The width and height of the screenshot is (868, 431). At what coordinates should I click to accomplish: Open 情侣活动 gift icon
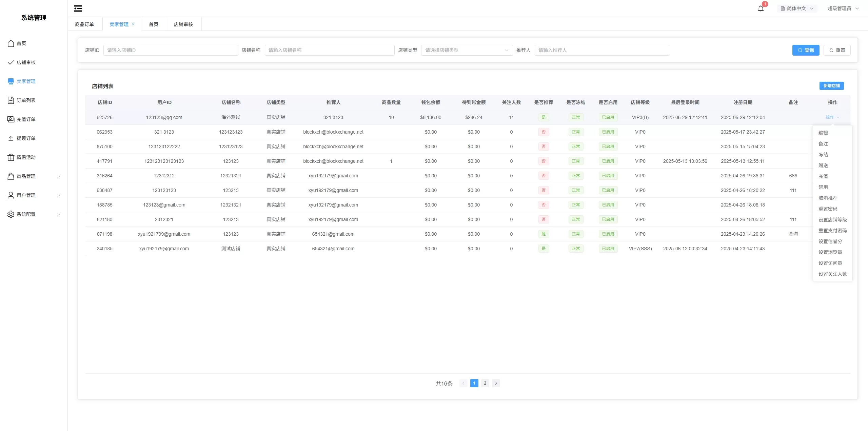pyautogui.click(x=11, y=157)
